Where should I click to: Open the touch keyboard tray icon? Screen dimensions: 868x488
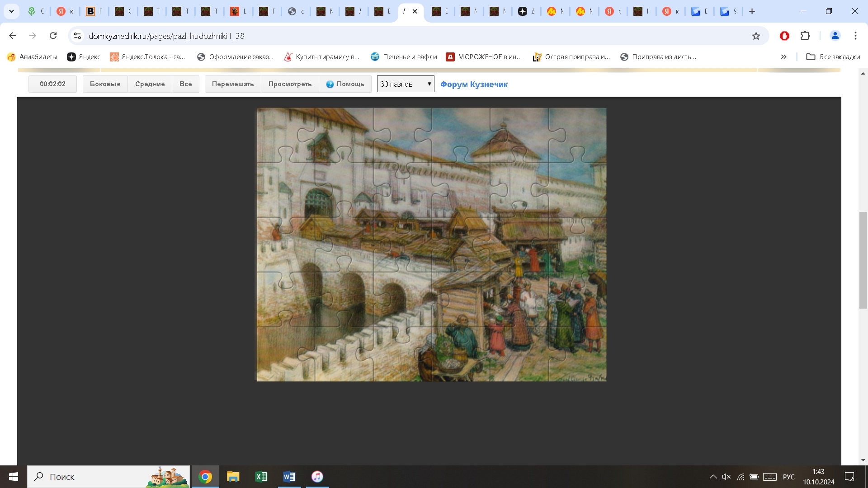(770, 477)
